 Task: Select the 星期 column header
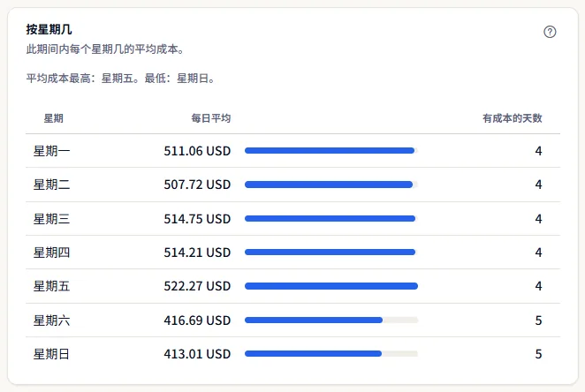pos(54,118)
